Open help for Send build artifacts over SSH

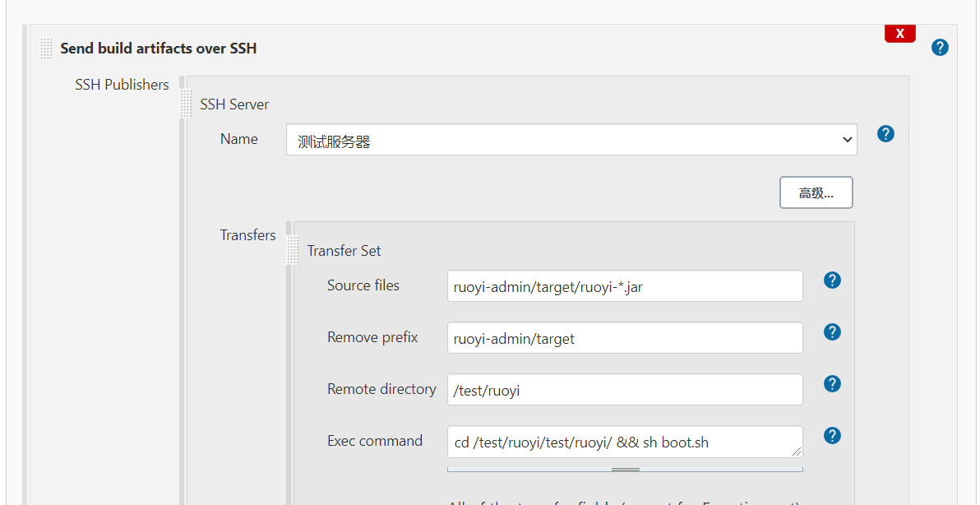(x=940, y=48)
